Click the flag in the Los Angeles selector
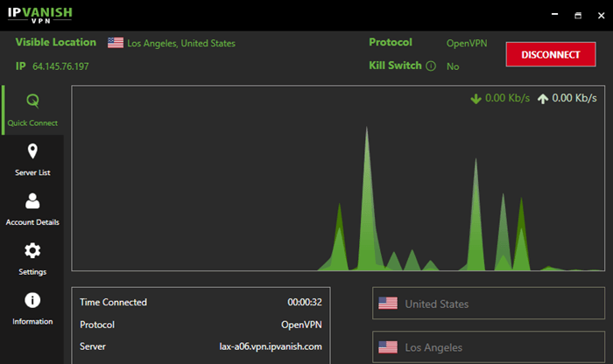Screen dimensions: 613x364 point(388,346)
